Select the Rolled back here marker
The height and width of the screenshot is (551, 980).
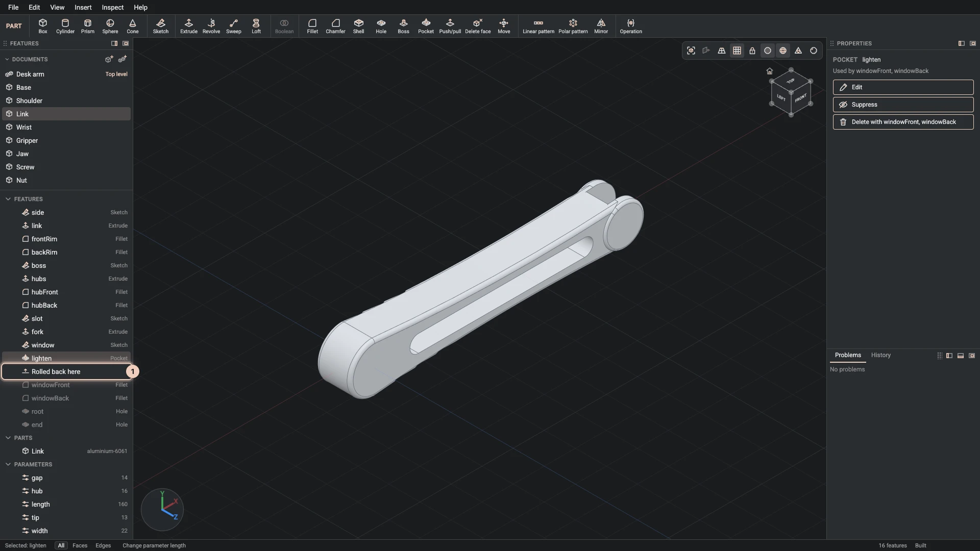(66, 371)
